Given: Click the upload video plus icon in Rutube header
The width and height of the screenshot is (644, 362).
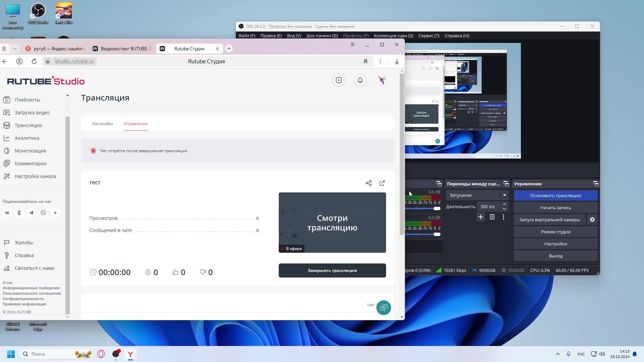Looking at the screenshot, I should tap(339, 80).
